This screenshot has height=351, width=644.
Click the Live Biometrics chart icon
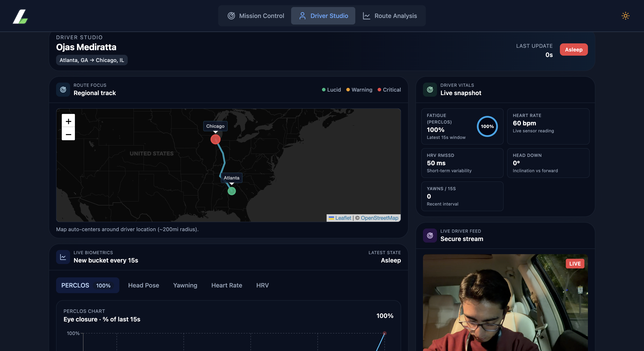63,257
